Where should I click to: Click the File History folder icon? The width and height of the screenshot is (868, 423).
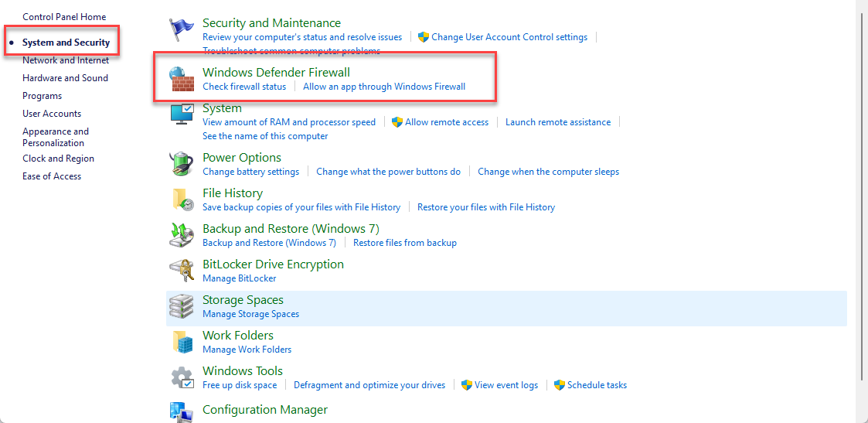(x=182, y=200)
